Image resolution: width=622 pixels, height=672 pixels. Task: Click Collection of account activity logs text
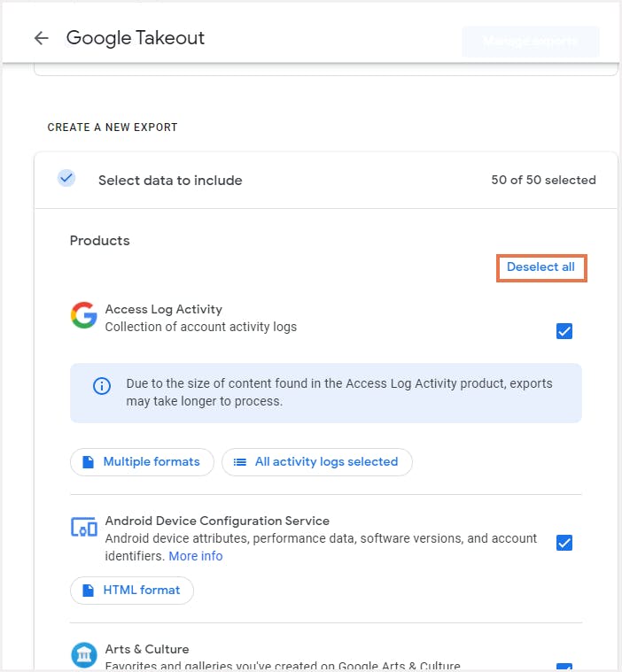pos(201,327)
